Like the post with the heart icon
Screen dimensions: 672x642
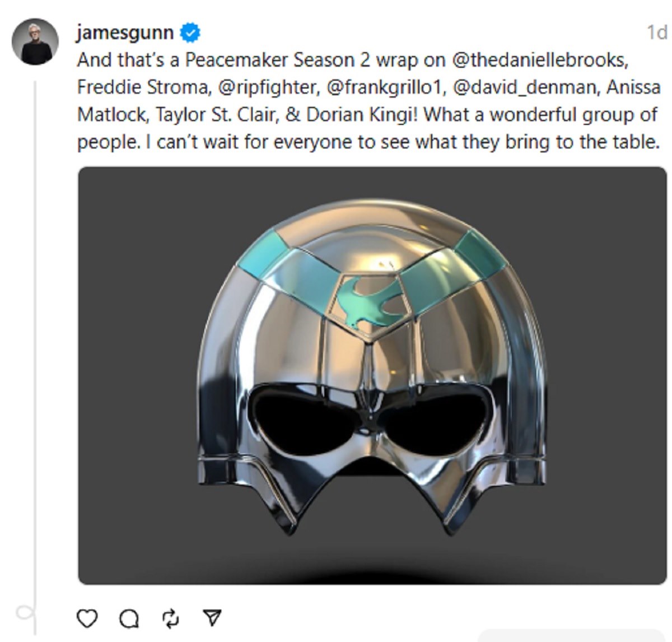87,618
